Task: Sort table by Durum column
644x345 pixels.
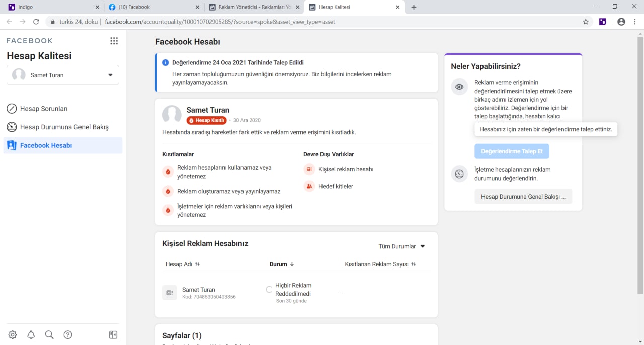Action: (x=282, y=264)
